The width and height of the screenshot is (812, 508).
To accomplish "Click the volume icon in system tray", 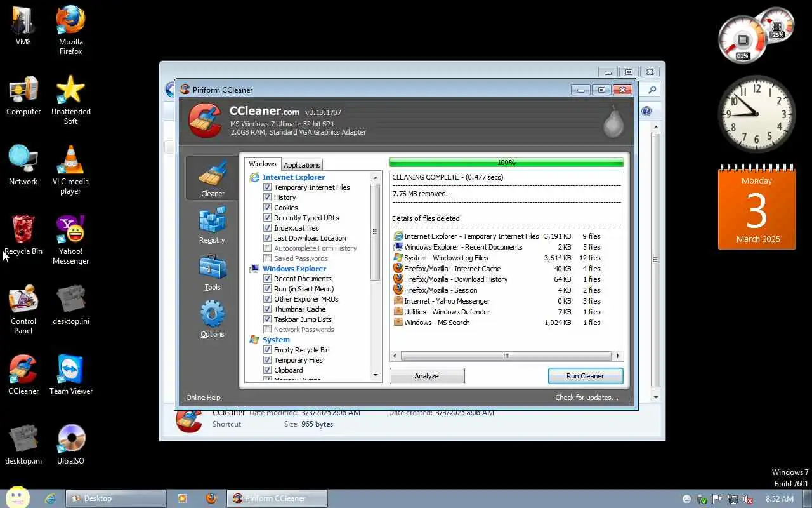I will click(x=748, y=499).
